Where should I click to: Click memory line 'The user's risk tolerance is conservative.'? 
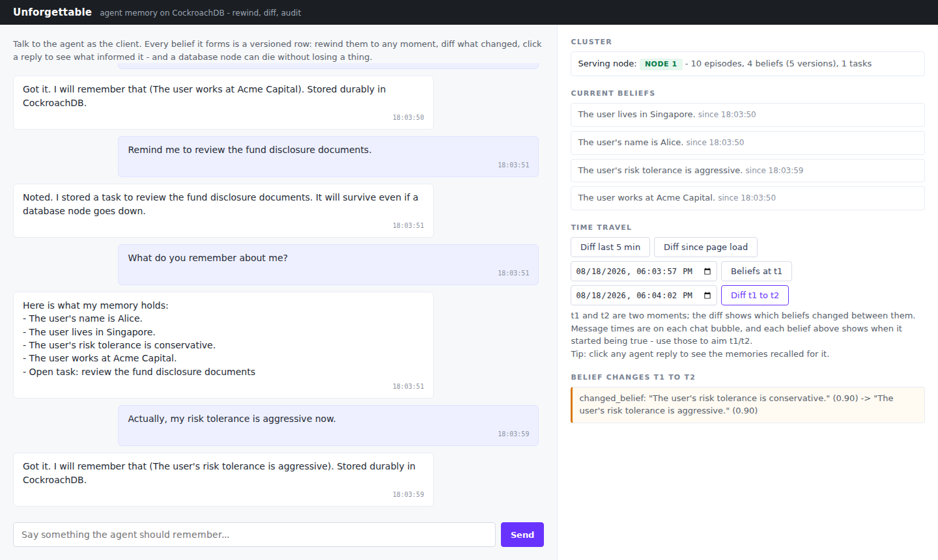pyautogui.click(x=119, y=345)
